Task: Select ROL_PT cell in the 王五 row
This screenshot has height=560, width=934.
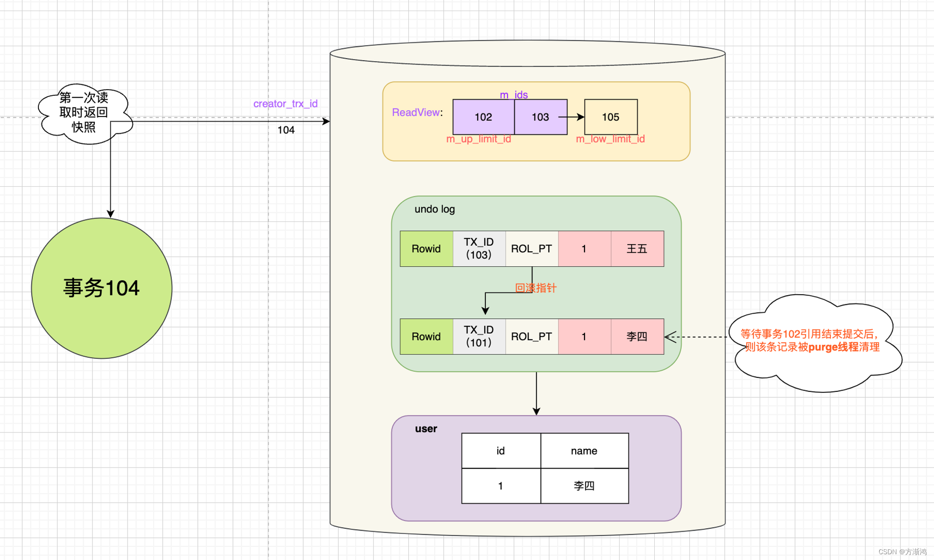Action: pos(532,249)
